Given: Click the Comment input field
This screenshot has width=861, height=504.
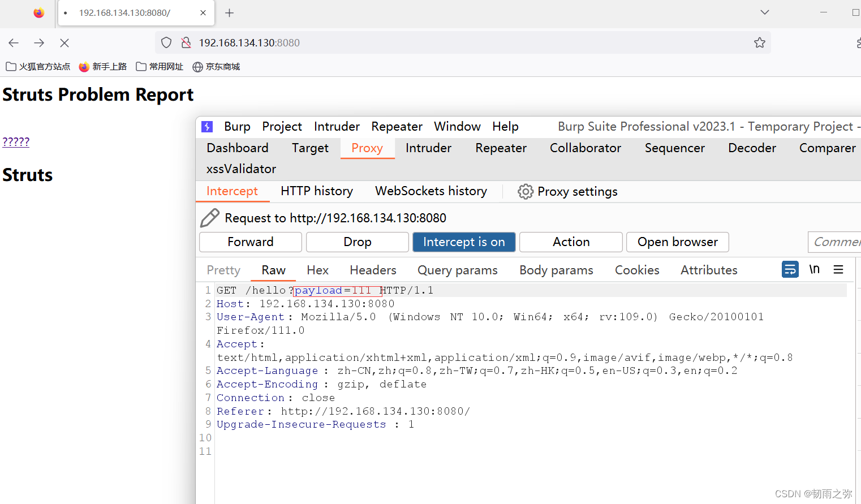Looking at the screenshot, I should click(835, 242).
